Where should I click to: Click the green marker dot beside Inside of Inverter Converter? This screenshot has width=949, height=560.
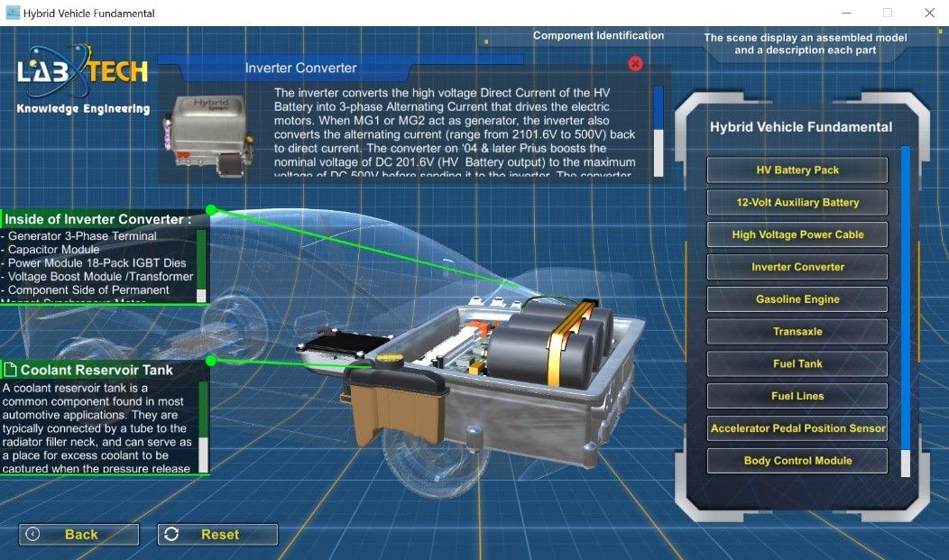[210, 209]
